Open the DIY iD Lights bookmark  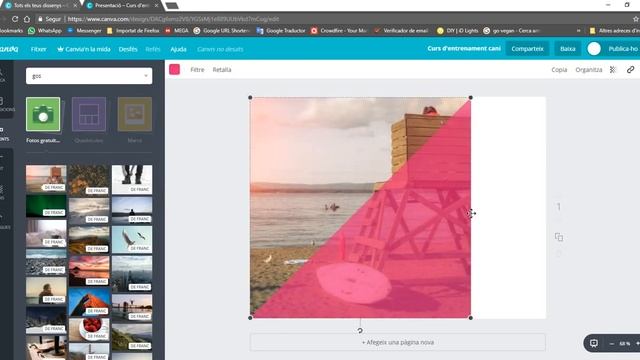pyautogui.click(x=458, y=31)
